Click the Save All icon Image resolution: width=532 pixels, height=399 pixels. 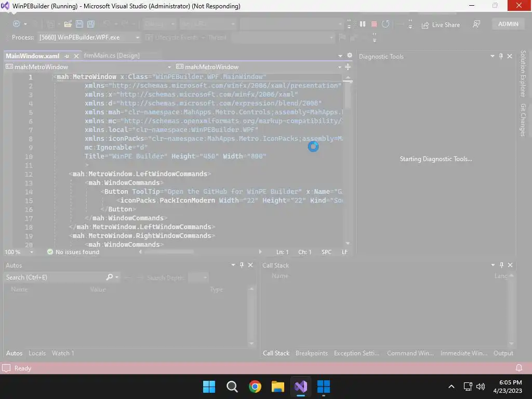pyautogui.click(x=90, y=24)
